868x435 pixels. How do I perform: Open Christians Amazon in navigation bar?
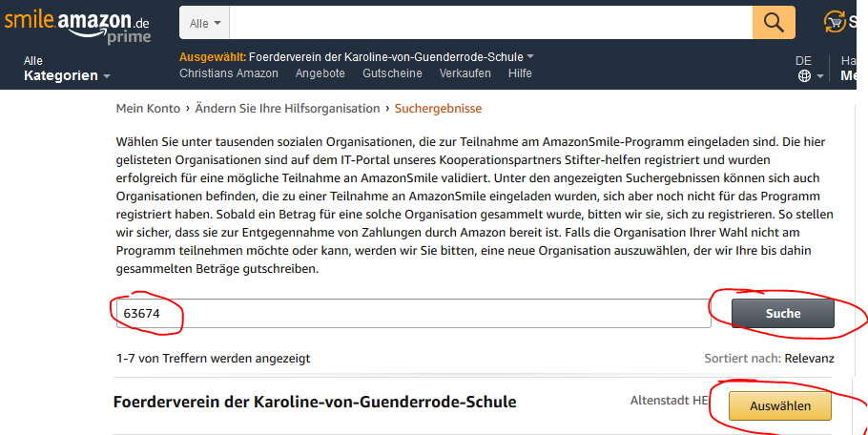[229, 73]
